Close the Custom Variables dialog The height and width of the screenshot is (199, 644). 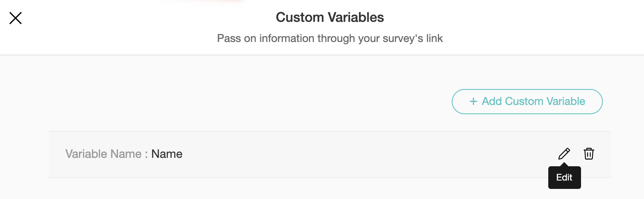[16, 18]
